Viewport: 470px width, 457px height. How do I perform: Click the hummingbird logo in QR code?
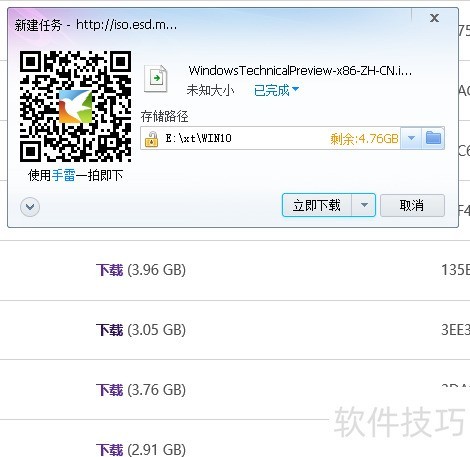(76, 106)
